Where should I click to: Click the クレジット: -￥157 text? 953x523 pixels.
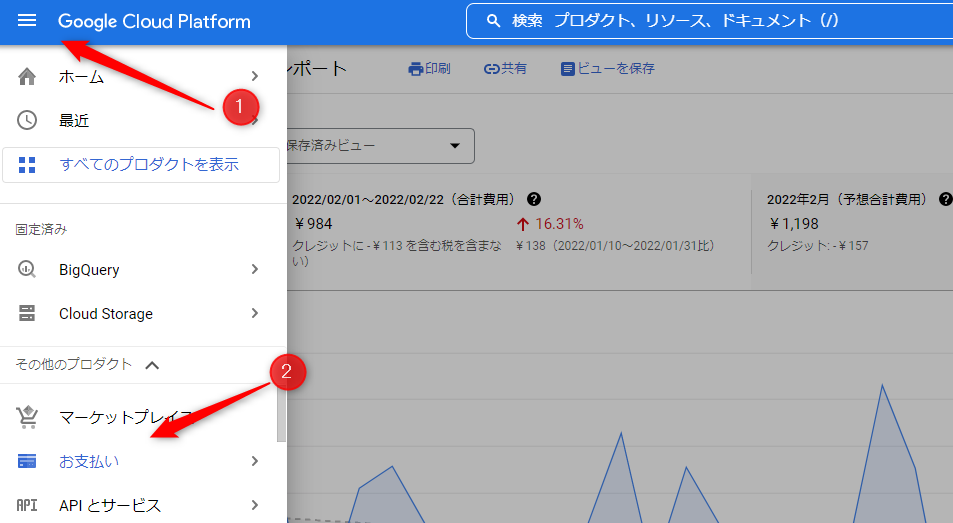pos(817,245)
